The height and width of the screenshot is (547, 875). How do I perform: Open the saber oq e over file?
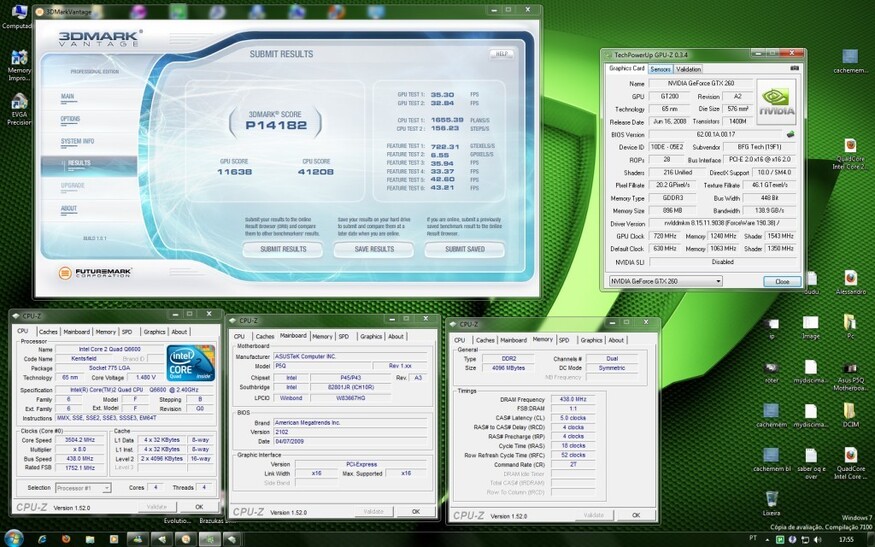click(811, 463)
